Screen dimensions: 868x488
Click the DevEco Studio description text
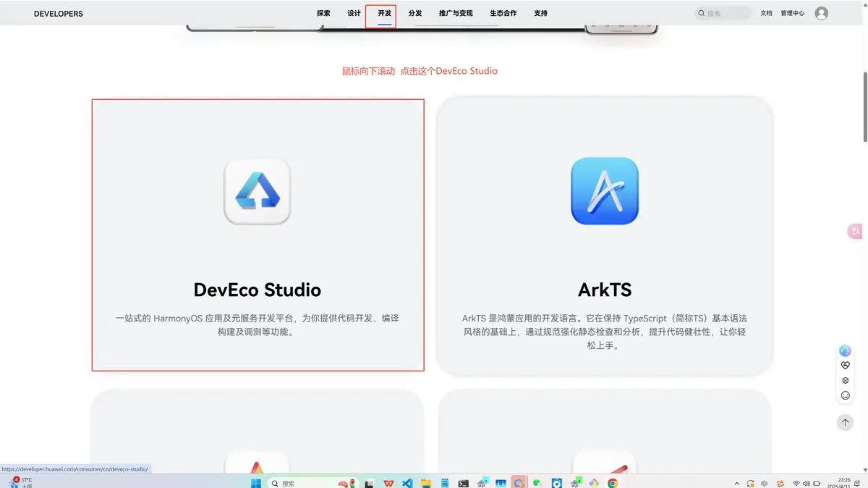coord(258,325)
